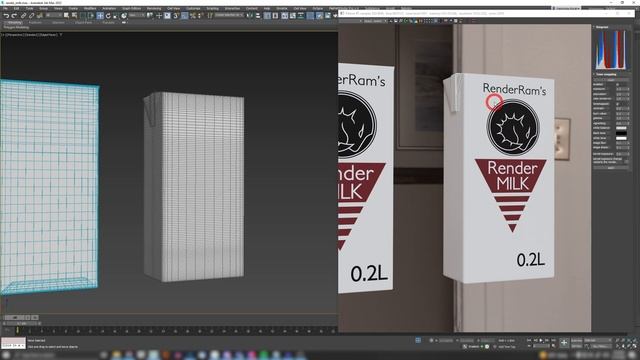Screen dimensions: 640x360
Task: Open the File menu
Action: (x=5, y=8)
